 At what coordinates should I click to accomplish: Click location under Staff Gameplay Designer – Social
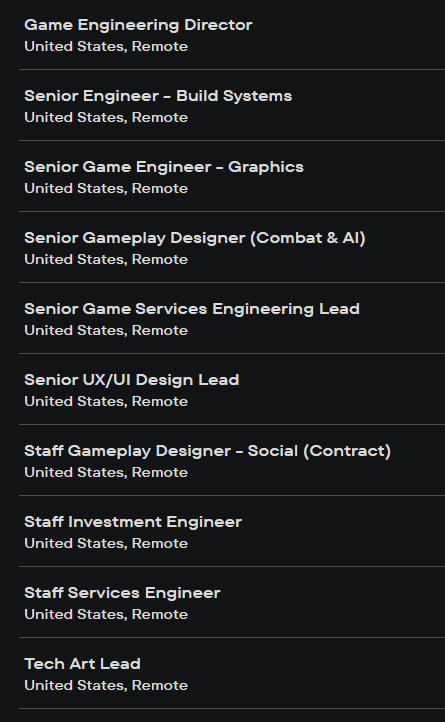coord(106,472)
